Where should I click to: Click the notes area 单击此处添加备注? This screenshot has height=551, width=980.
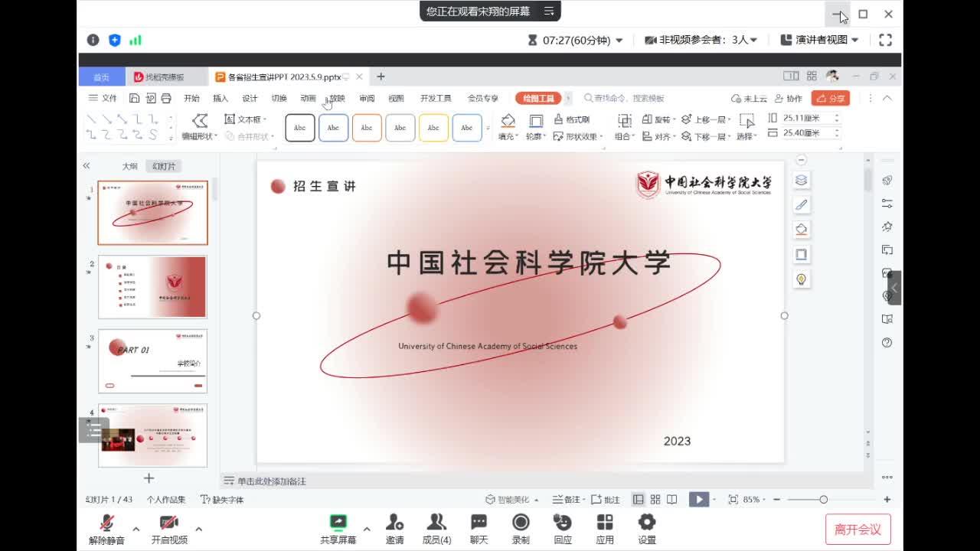coord(272,481)
